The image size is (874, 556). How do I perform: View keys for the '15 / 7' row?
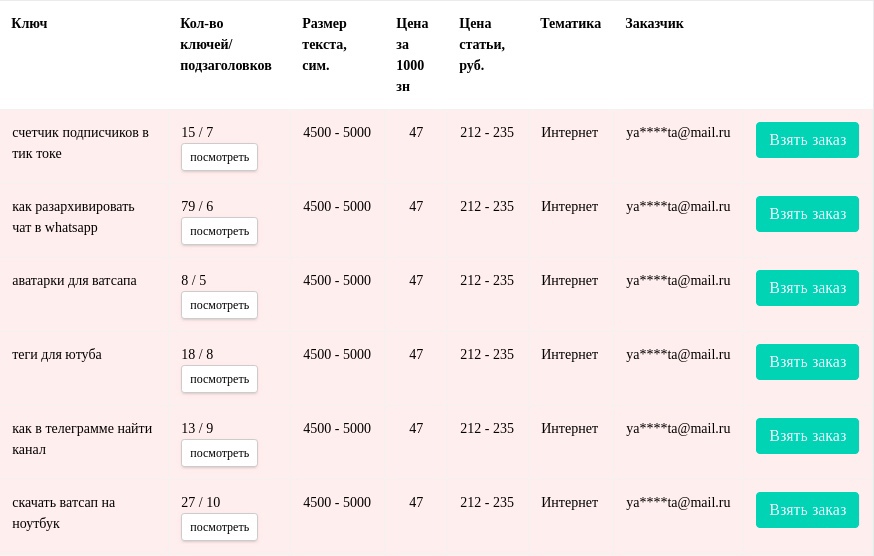[219, 157]
